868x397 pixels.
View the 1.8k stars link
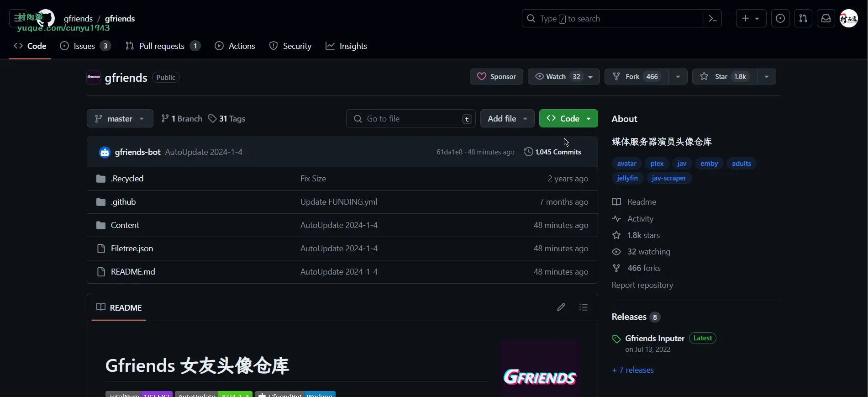tap(636, 235)
